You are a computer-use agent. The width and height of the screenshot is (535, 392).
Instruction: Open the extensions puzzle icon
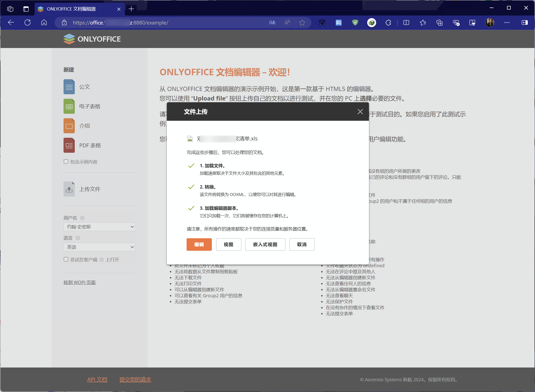[x=388, y=23]
